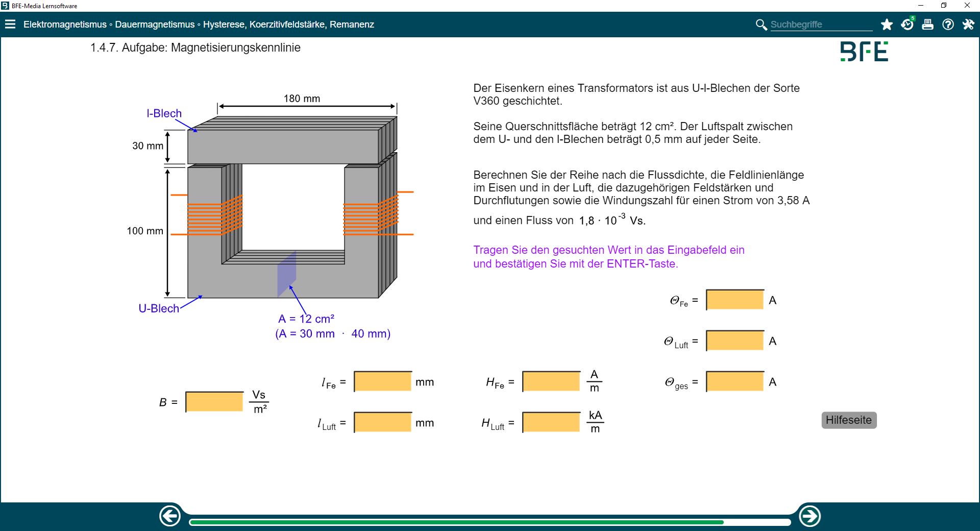Click the BFE logo

(x=864, y=52)
